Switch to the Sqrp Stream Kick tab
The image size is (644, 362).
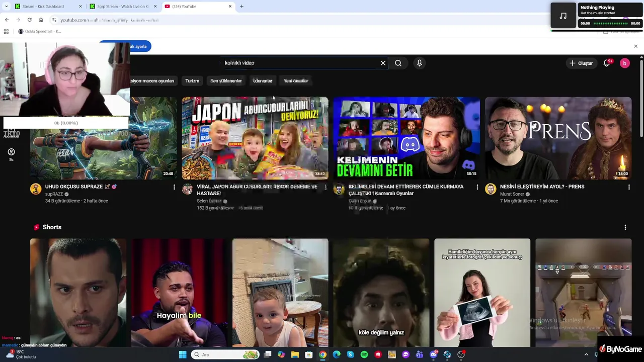pyautogui.click(x=123, y=7)
